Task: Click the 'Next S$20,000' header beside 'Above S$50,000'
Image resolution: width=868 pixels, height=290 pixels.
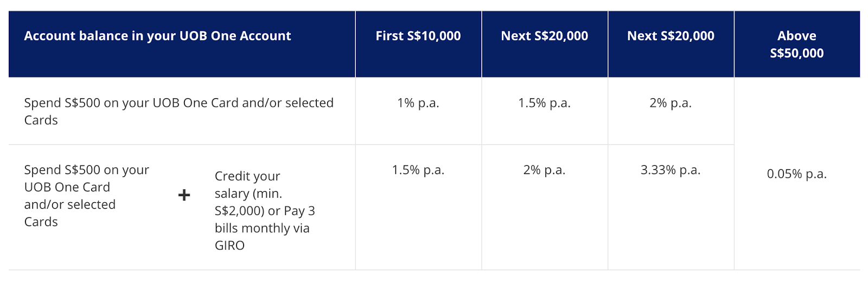Action: pyautogui.click(x=671, y=36)
